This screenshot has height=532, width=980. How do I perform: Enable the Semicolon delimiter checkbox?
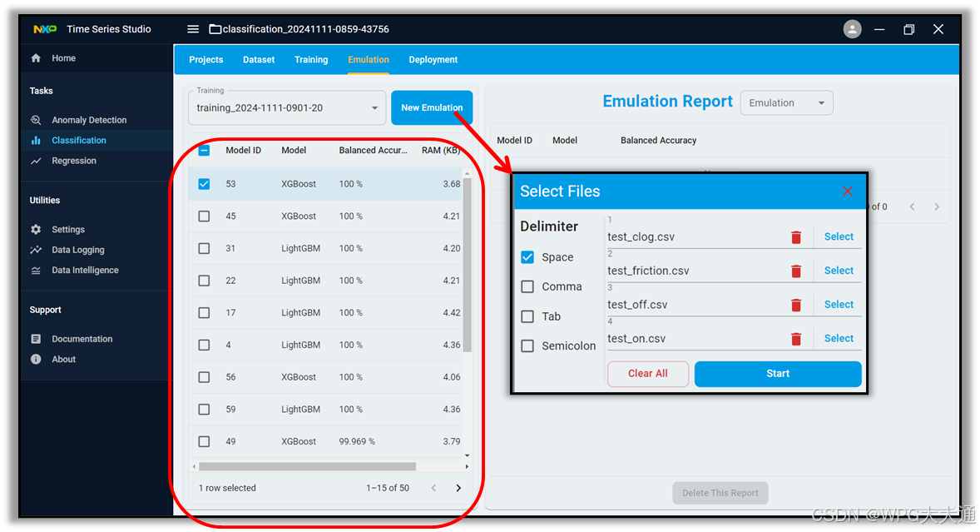(x=527, y=346)
